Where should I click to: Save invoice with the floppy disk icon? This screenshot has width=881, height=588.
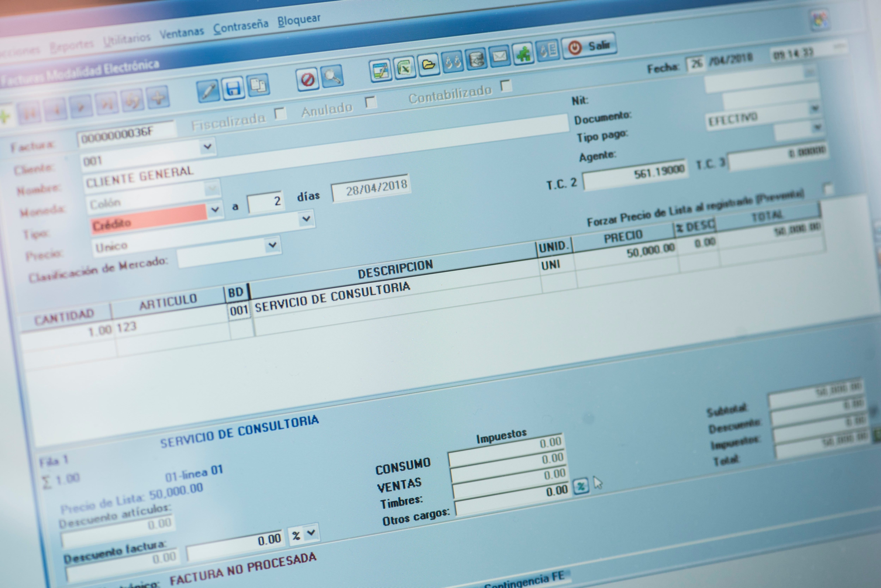coord(233,88)
